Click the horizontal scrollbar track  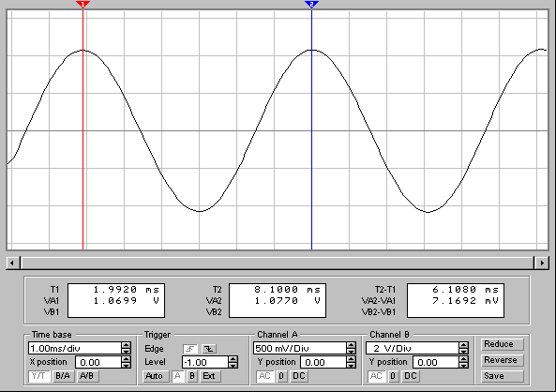point(277,263)
